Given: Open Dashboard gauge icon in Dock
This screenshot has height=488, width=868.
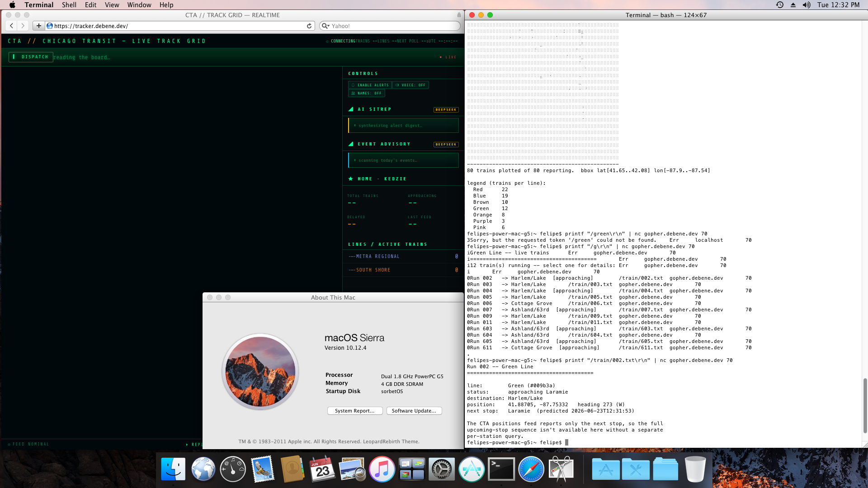Looking at the screenshot, I should 233,469.
